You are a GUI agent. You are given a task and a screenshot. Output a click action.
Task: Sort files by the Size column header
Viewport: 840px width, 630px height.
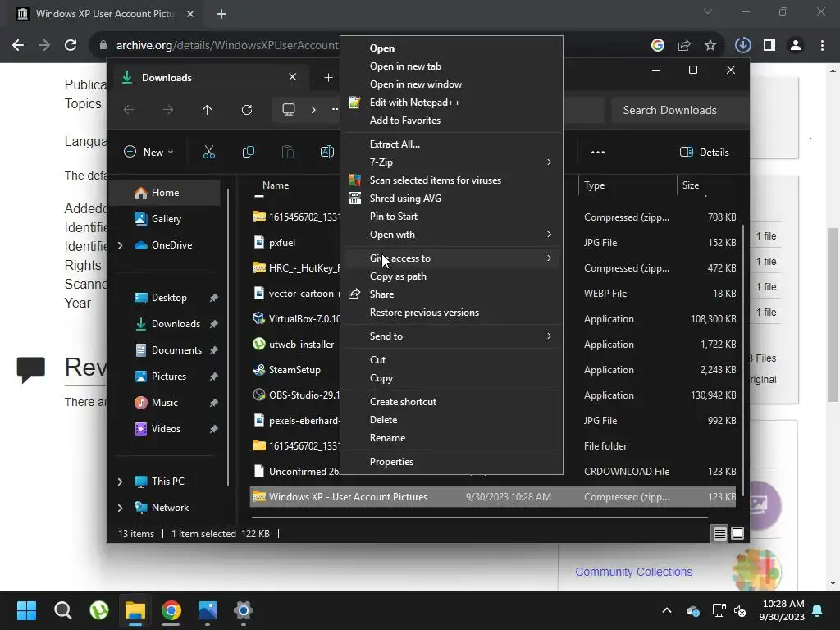coord(691,185)
